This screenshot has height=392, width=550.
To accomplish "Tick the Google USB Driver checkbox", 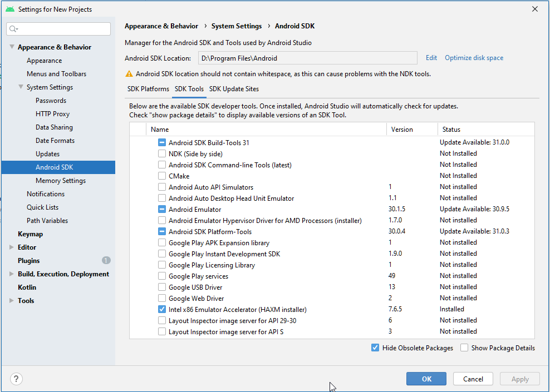I will point(162,287).
